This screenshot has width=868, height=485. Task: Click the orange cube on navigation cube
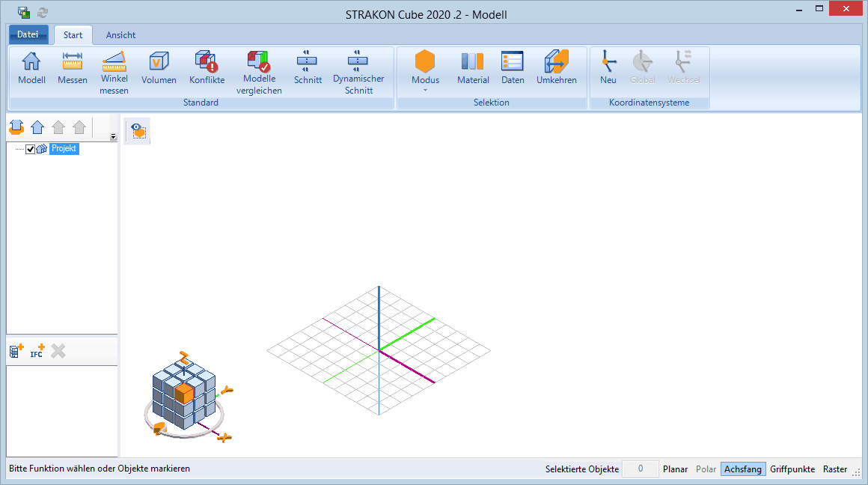pos(184,394)
